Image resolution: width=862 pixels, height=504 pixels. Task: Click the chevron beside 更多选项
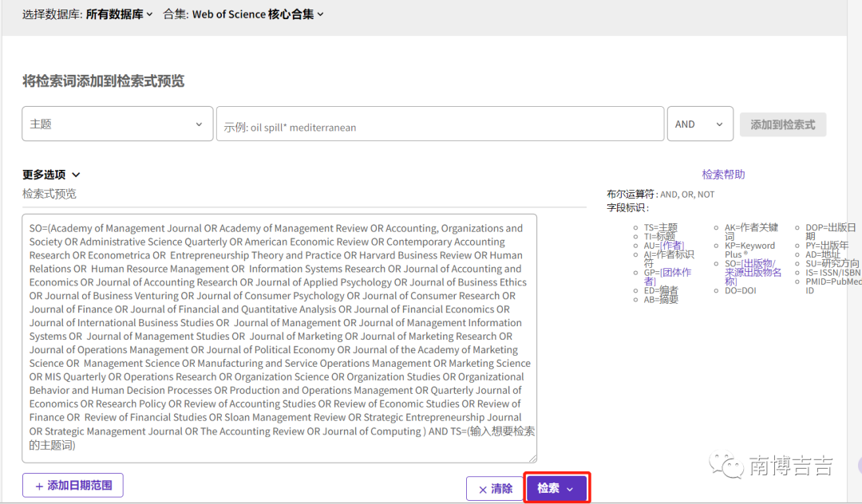[76, 175]
